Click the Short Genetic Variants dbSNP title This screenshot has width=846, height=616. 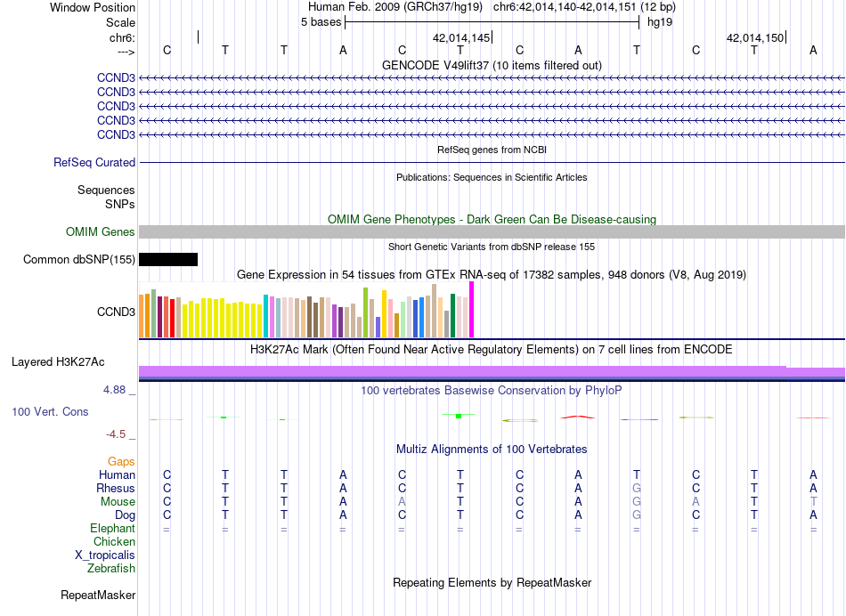(x=492, y=247)
